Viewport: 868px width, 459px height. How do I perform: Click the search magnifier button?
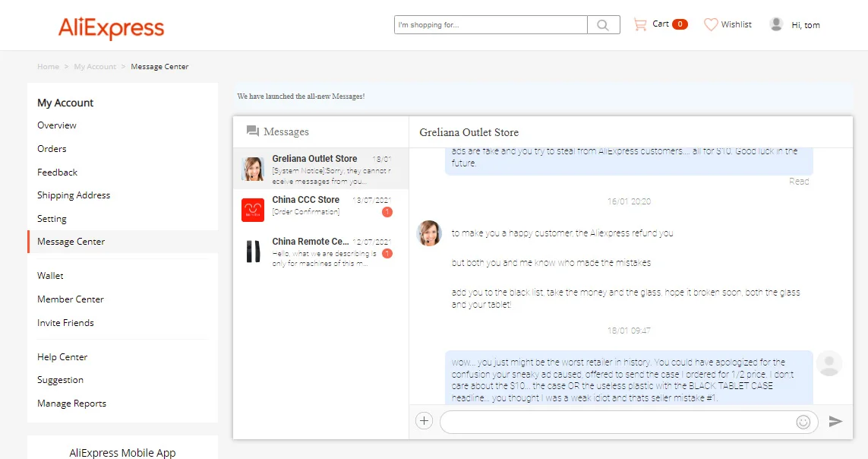(x=604, y=25)
